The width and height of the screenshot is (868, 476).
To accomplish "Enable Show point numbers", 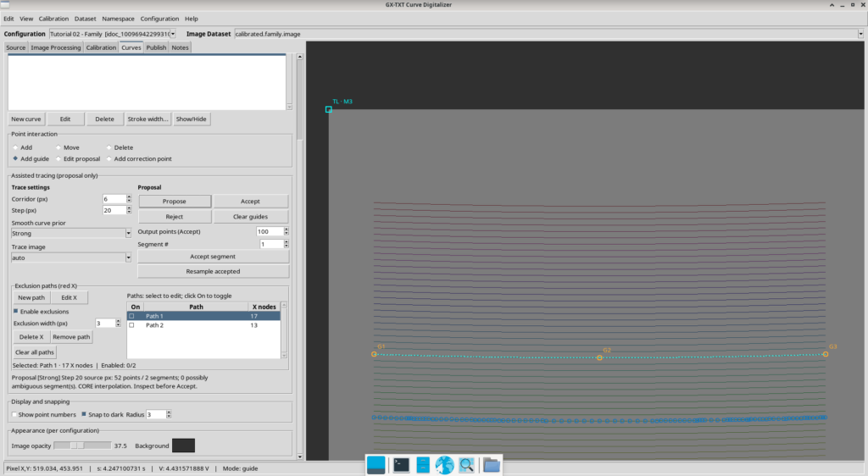I will 14,414.
